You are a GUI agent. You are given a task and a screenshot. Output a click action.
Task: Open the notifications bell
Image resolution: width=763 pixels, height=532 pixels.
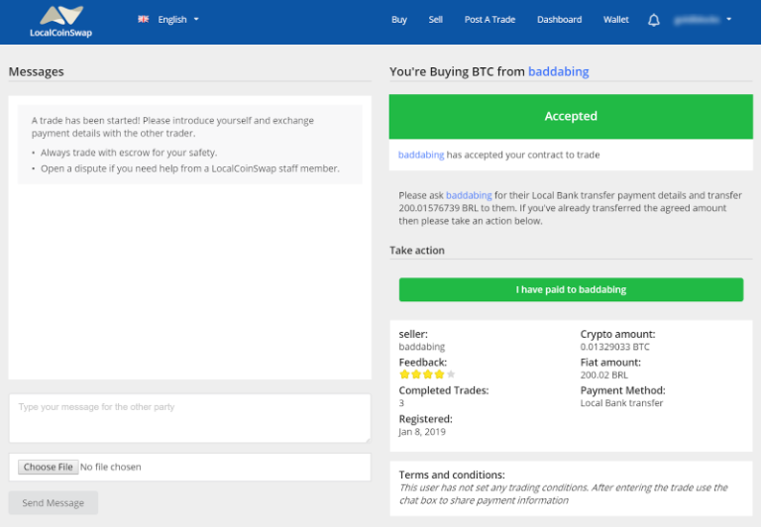pos(654,20)
